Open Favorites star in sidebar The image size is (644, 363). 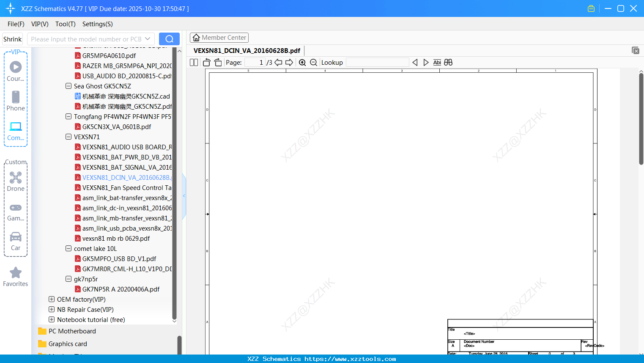(x=16, y=277)
